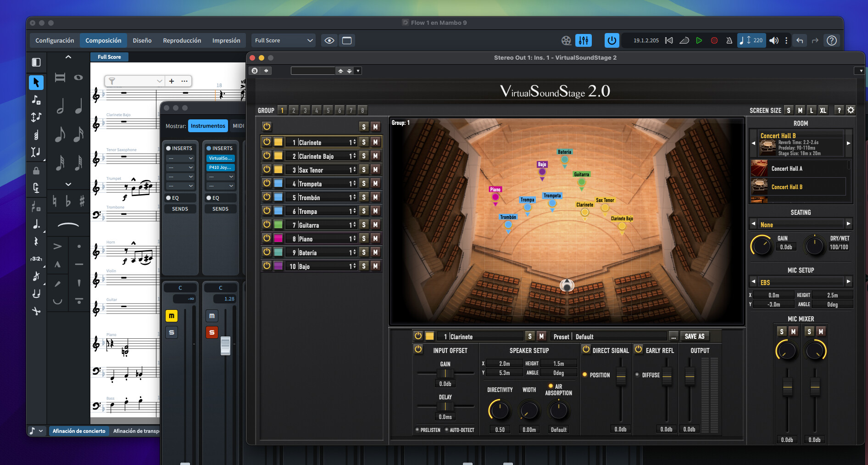Open first empty insert dropdown in first channel
Image resolution: width=868 pixels, height=465 pixels.
tap(180, 158)
